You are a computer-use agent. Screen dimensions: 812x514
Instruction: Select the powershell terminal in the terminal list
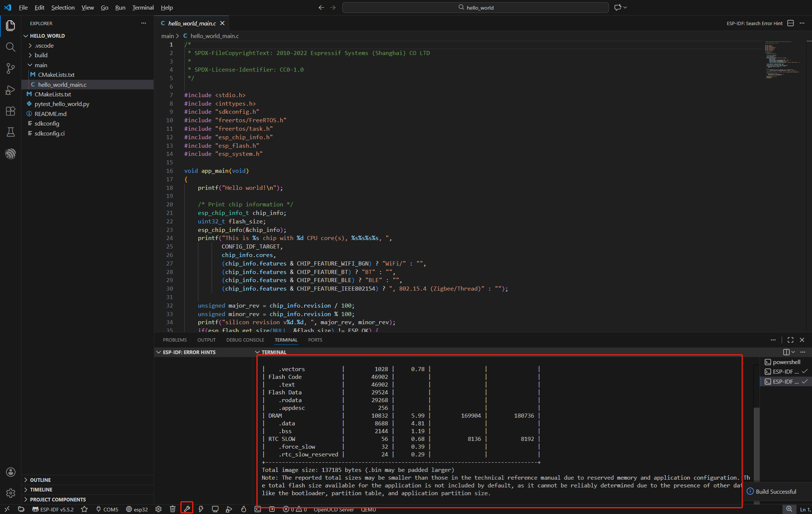(786, 362)
